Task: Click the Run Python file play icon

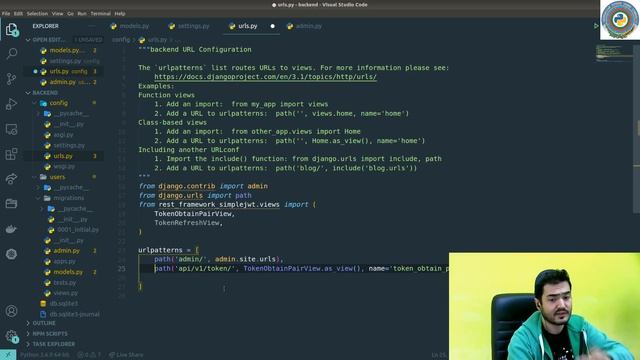Action: pos(596,26)
